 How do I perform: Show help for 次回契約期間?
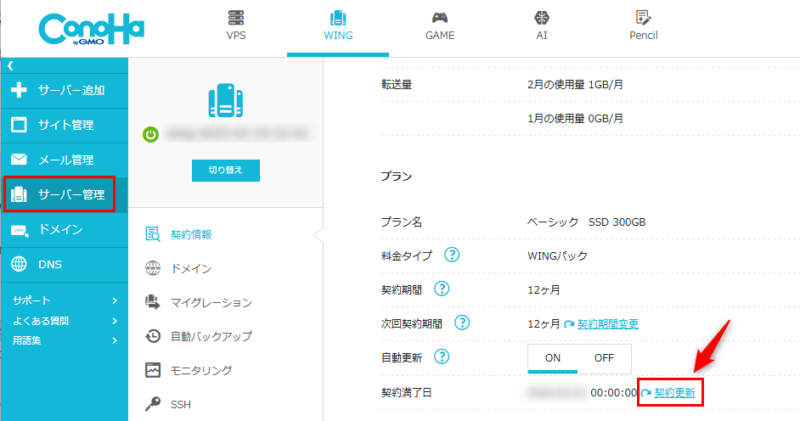(x=462, y=323)
